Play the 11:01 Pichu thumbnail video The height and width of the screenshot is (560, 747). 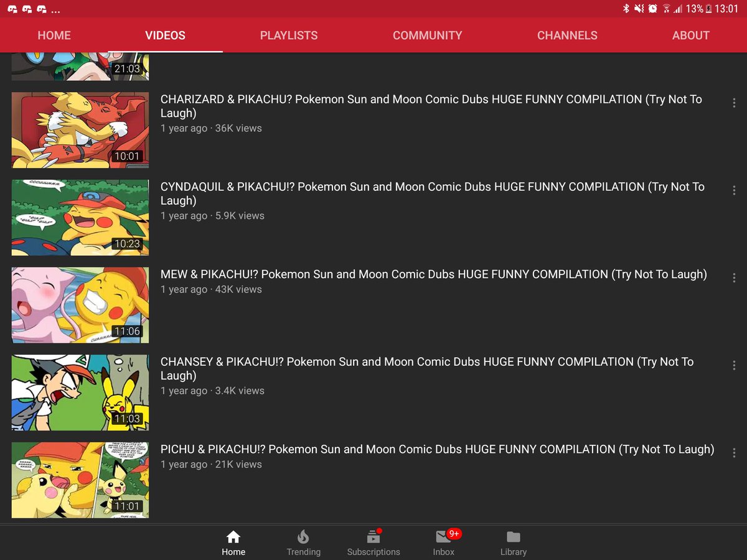80,480
